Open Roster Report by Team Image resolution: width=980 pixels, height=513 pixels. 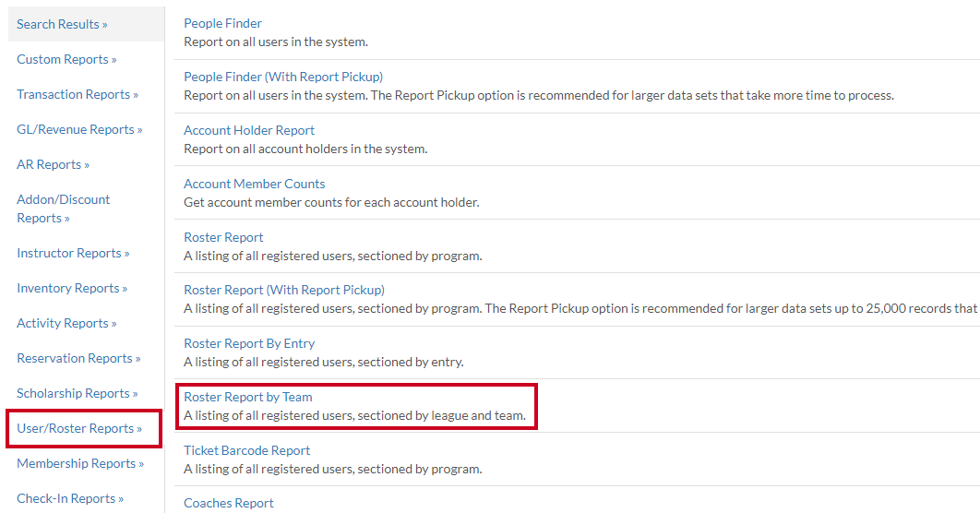pos(247,397)
